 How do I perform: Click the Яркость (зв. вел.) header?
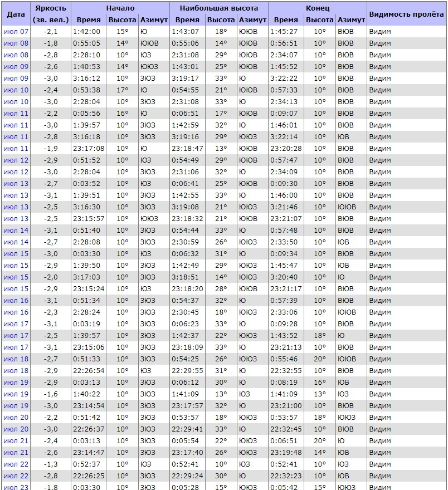coord(51,14)
